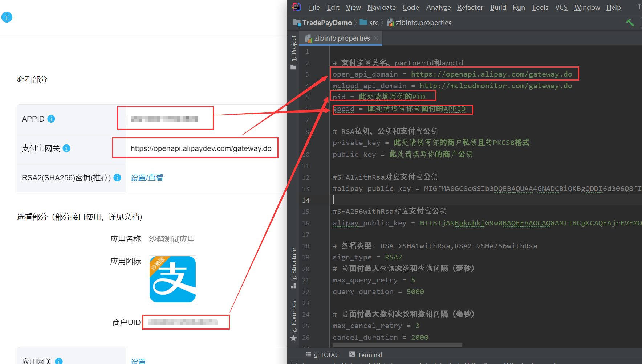
Task: Click the Structure panel icon in sidebar
Action: [293, 286]
